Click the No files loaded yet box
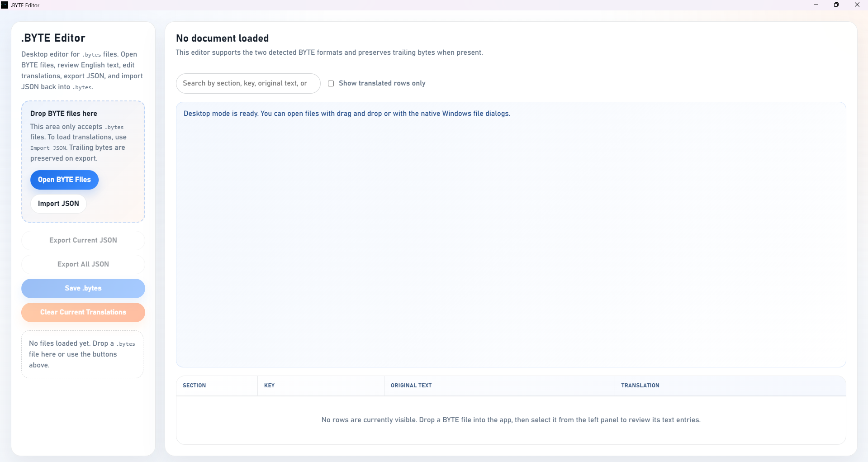Image resolution: width=868 pixels, height=462 pixels. (x=82, y=354)
